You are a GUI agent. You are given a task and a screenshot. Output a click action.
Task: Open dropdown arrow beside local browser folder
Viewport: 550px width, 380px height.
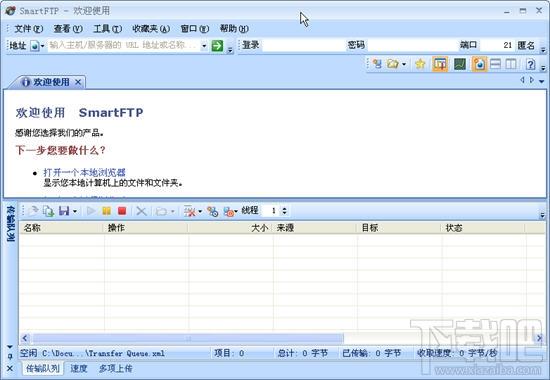coord(404,64)
